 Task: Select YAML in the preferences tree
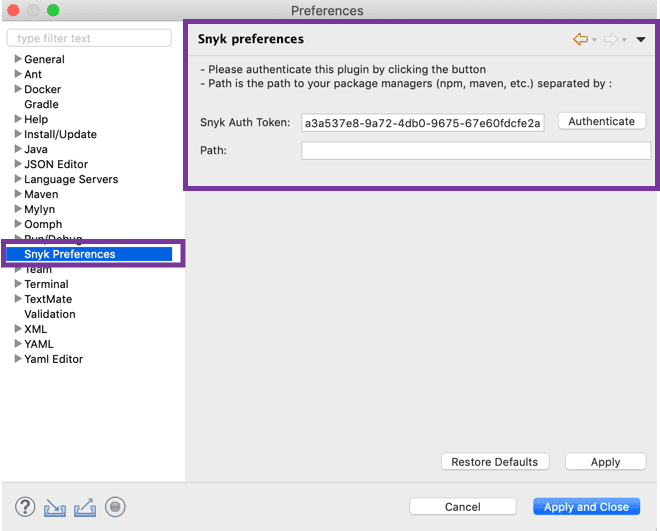coord(39,344)
